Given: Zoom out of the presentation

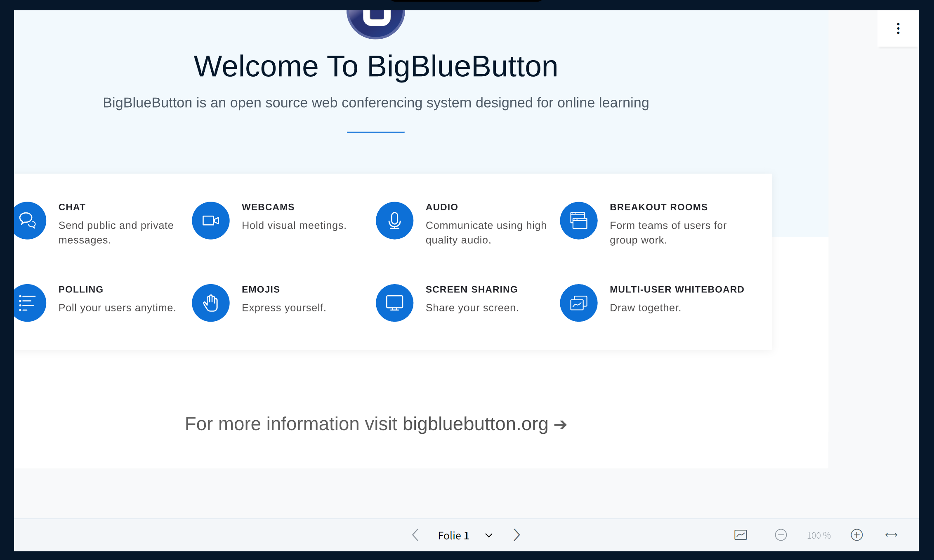Looking at the screenshot, I should (x=781, y=535).
